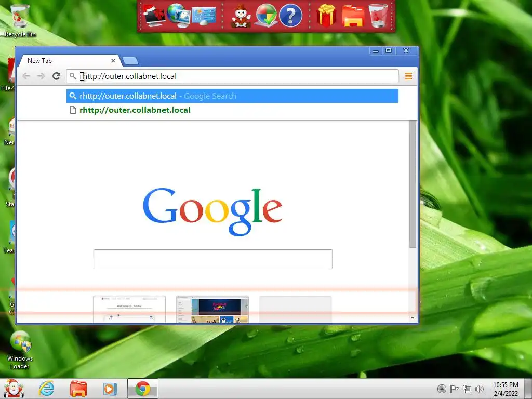Viewport: 532px width, 399px height.
Task: Reload the page in Chrome
Action: point(56,76)
